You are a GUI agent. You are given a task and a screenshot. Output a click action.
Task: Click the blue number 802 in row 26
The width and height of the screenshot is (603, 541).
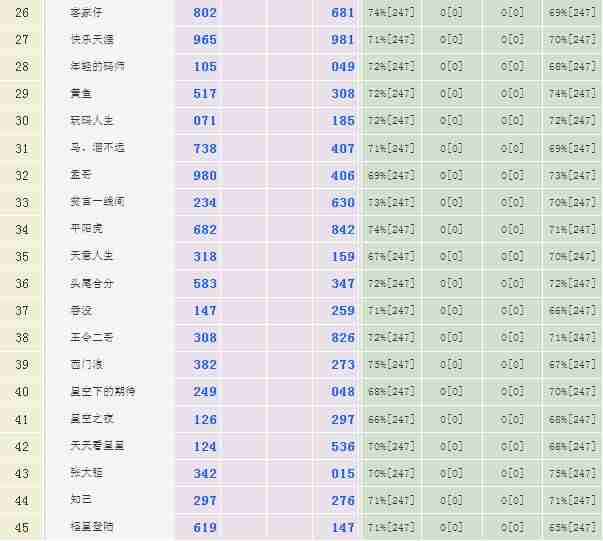[204, 12]
